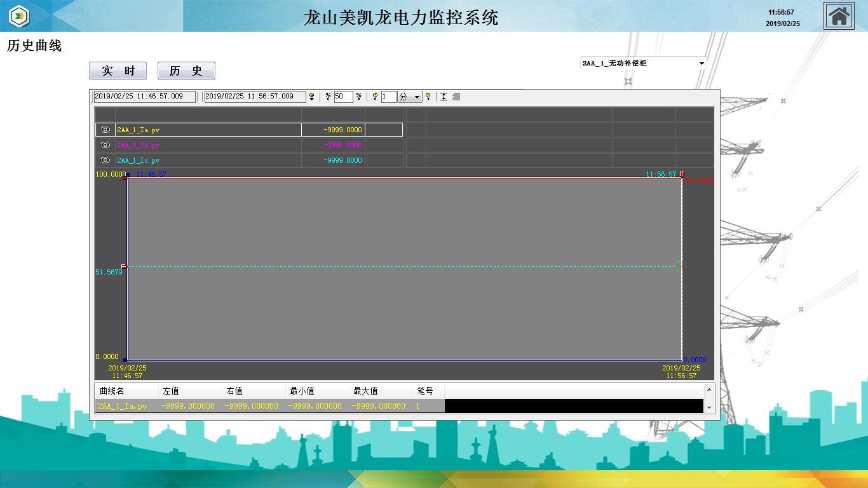
Task: Switch to the 实时 (real-time) view
Action: pos(118,71)
